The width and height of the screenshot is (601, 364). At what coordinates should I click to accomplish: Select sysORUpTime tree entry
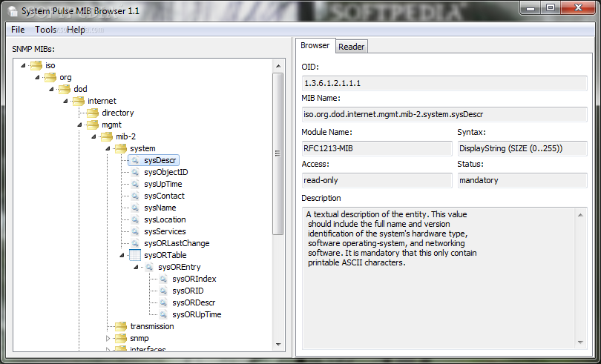pos(197,315)
